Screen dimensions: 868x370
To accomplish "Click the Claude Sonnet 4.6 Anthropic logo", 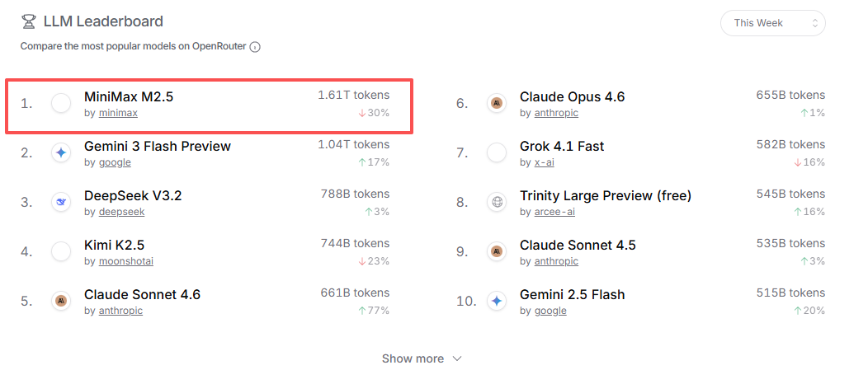I will click(61, 301).
